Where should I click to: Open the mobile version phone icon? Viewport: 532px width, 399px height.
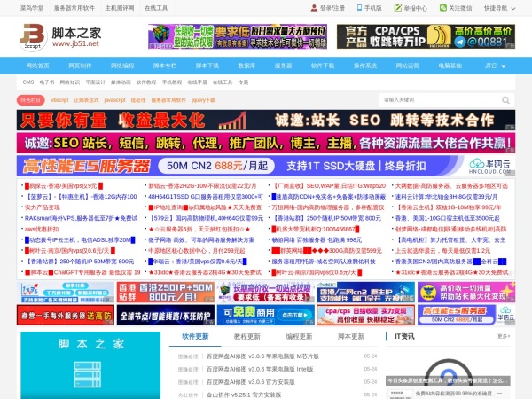(359, 7)
